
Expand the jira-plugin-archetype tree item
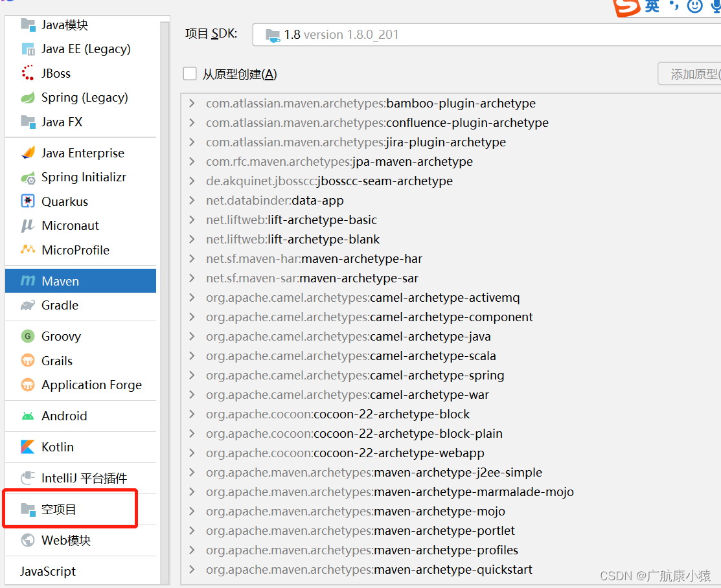coord(191,142)
